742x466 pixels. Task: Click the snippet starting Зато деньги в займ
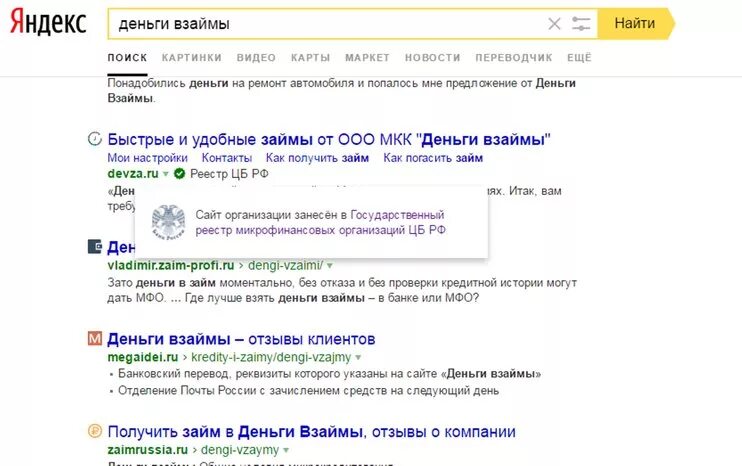342,290
